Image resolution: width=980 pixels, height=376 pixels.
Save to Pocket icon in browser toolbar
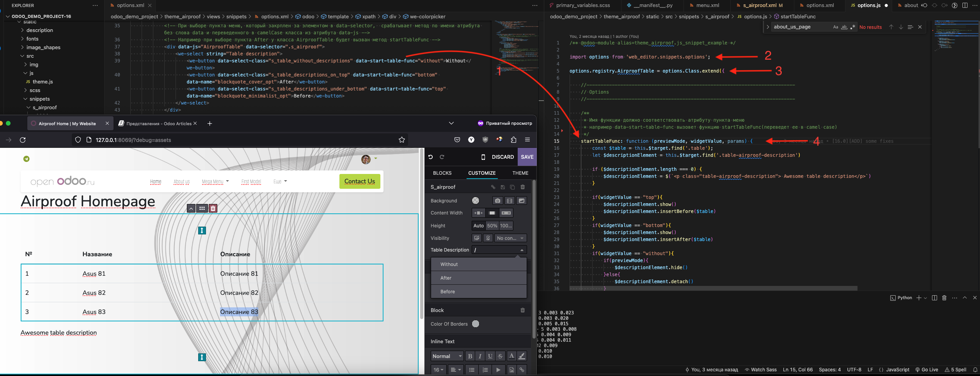point(457,140)
